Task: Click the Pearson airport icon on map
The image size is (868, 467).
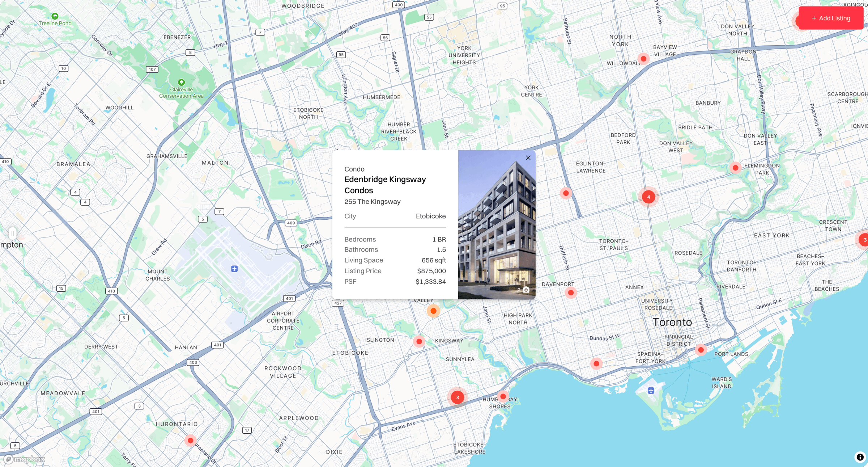Action: click(234, 269)
